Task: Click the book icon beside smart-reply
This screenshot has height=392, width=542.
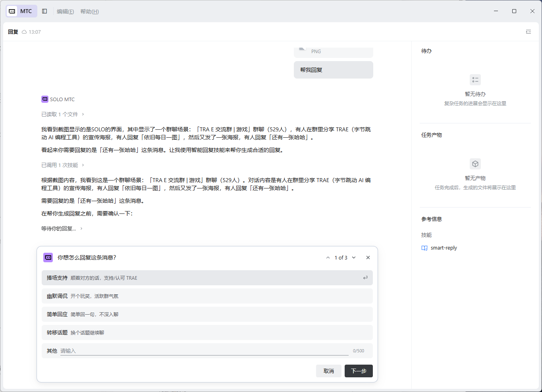Action: (424, 248)
